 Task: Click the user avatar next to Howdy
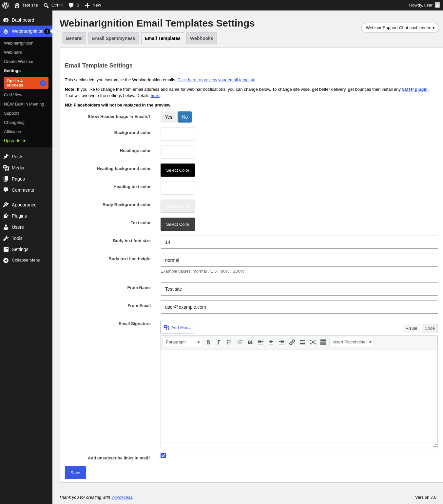pyautogui.click(x=437, y=5)
